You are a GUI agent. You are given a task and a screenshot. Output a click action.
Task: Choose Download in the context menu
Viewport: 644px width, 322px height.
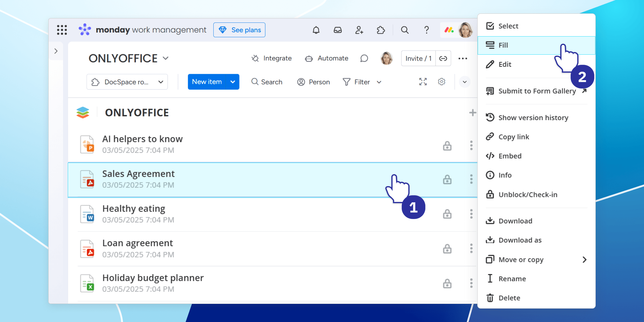(x=536, y=221)
